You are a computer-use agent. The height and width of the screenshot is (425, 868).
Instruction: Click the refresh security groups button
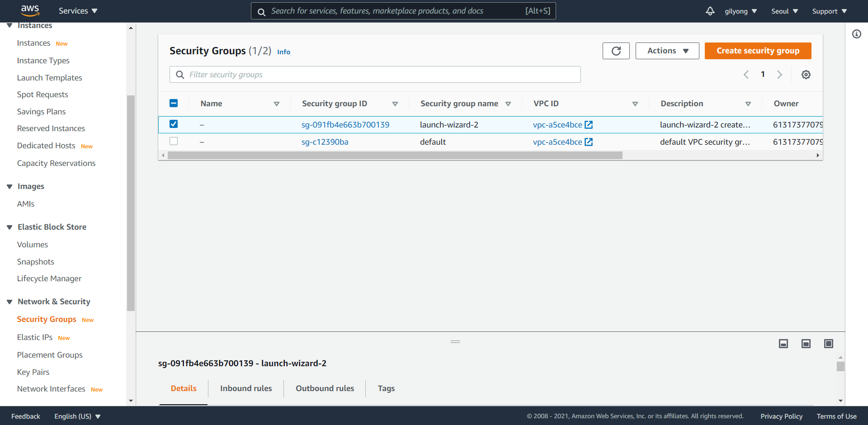point(616,51)
